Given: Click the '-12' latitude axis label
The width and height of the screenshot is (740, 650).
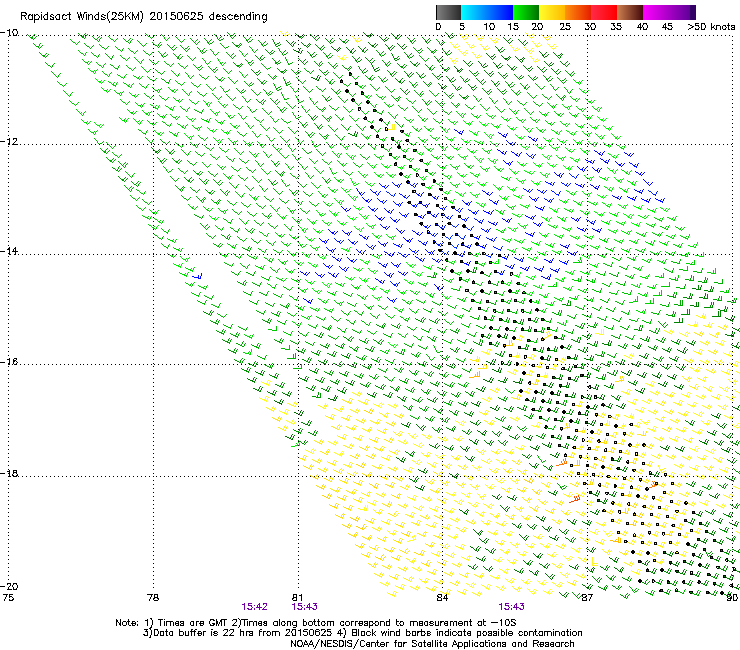Looking at the screenshot, I should pos(9,142).
